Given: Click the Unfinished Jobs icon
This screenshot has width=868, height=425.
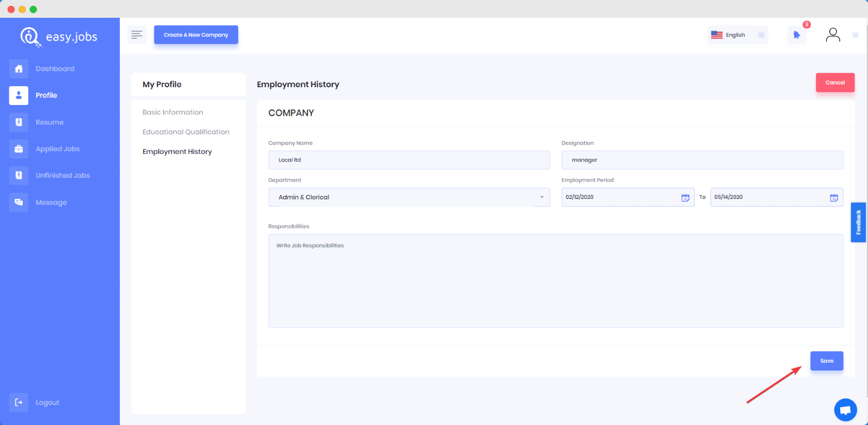Looking at the screenshot, I should pos(19,176).
